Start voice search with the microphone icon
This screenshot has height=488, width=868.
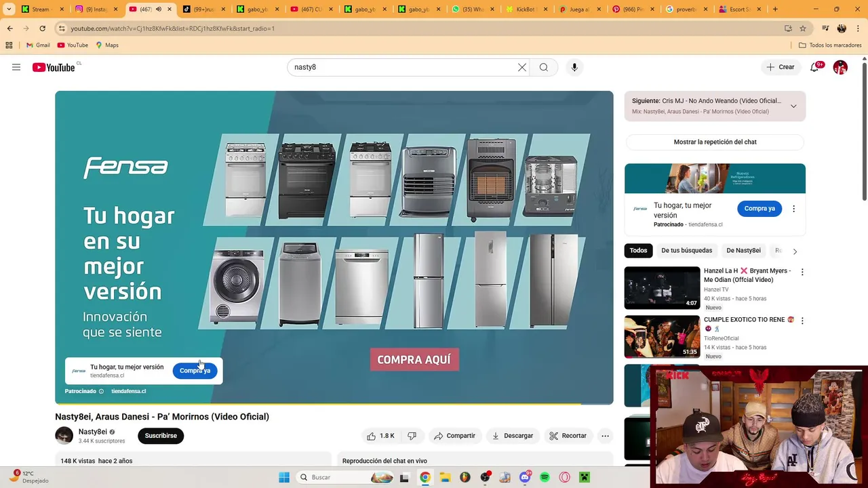point(574,67)
